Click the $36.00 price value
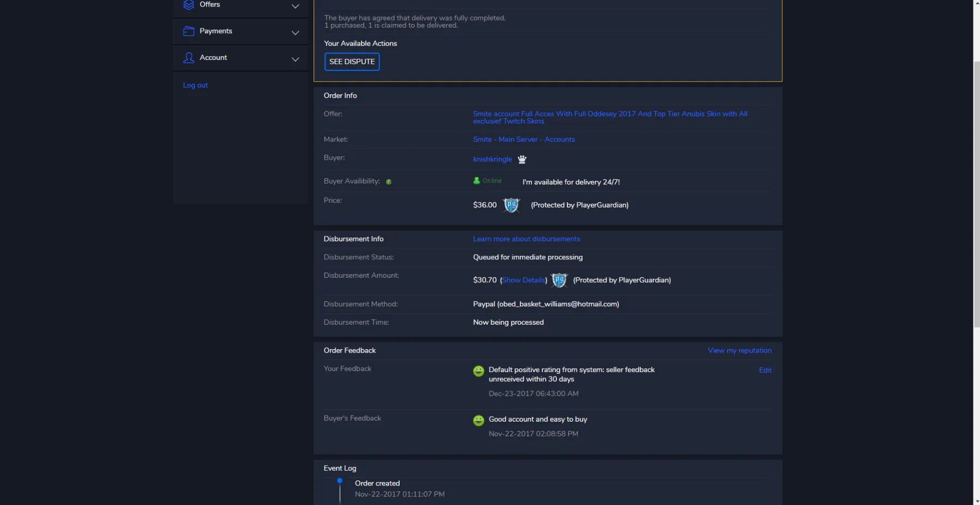Viewport: 980px width, 505px height. [x=485, y=205]
